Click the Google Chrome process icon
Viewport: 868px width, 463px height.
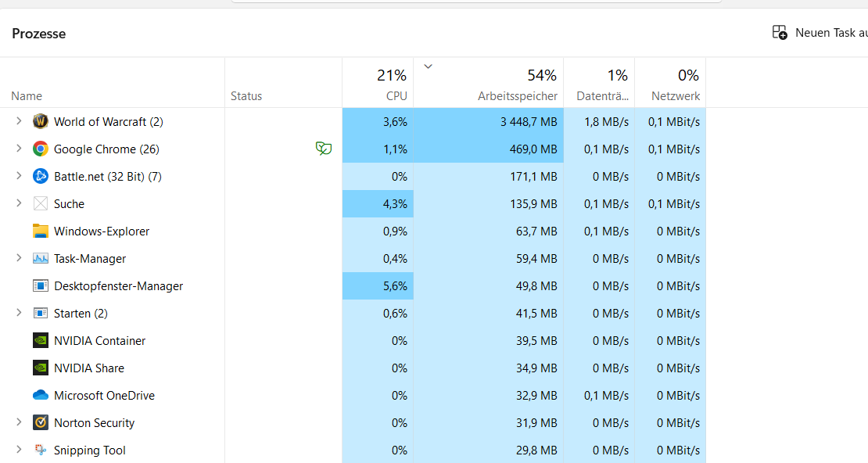[x=41, y=149]
